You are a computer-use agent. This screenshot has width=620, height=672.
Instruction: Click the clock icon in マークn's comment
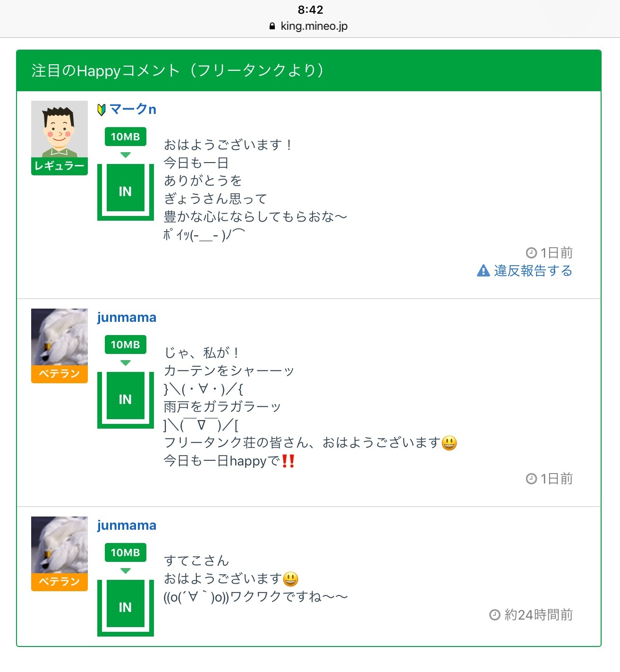531,253
